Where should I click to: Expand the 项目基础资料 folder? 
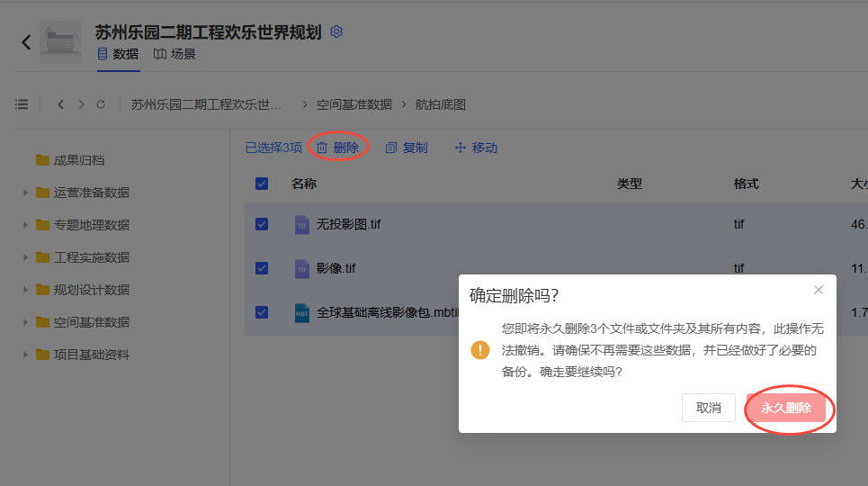pos(24,355)
